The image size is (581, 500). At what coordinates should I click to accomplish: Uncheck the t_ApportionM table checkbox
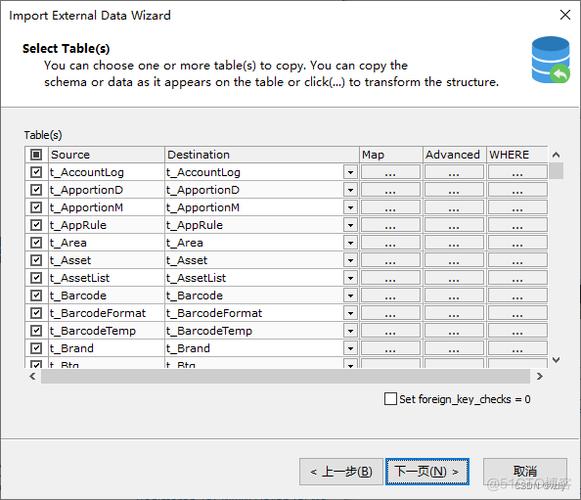pos(36,207)
